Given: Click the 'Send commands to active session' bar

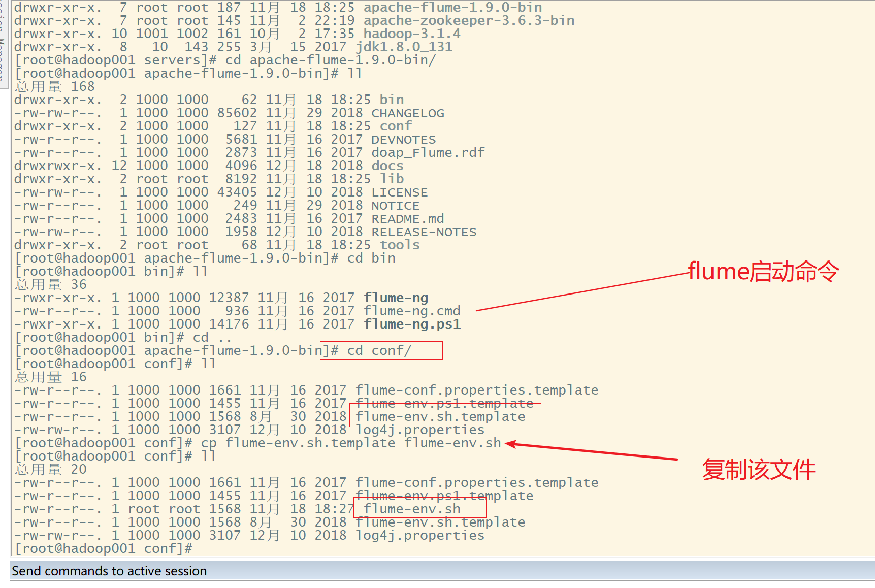Looking at the screenshot, I should pos(442,571).
